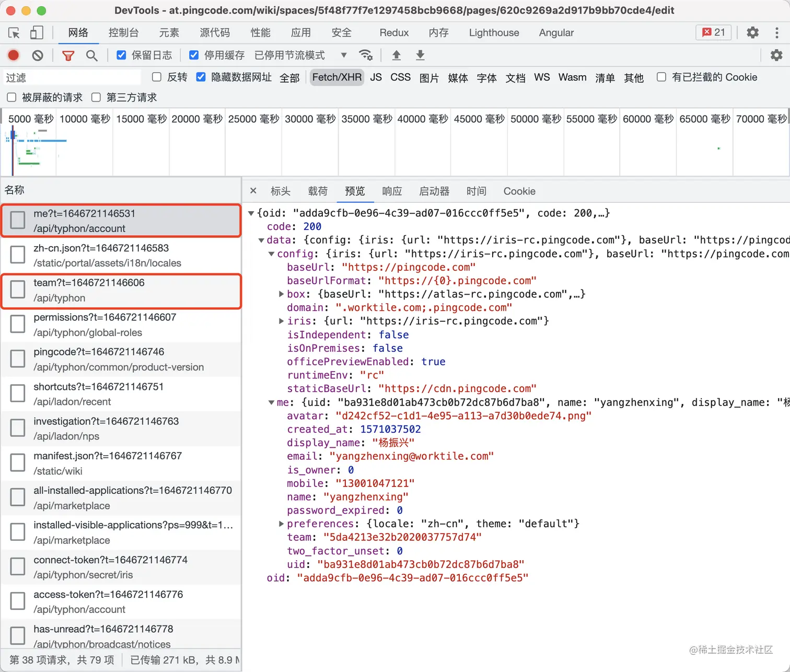Open the 源代码 sources panel
This screenshot has height=672, width=790.
tap(215, 33)
